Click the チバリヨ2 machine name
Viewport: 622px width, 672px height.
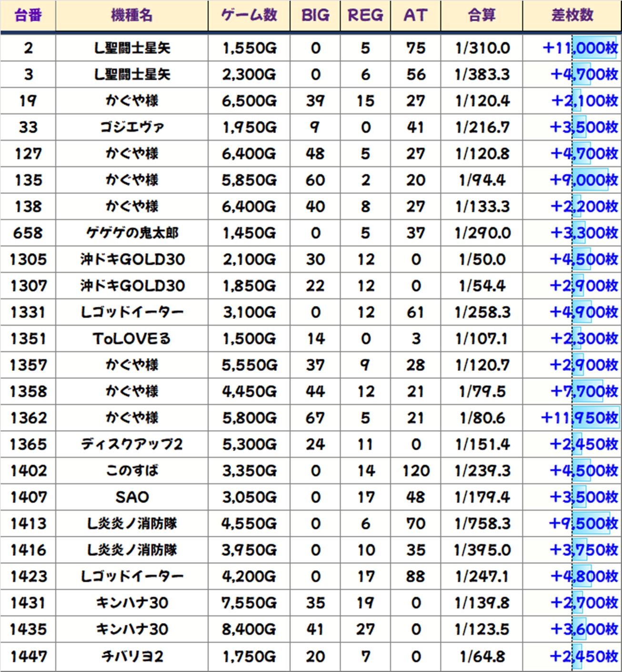pos(131,656)
